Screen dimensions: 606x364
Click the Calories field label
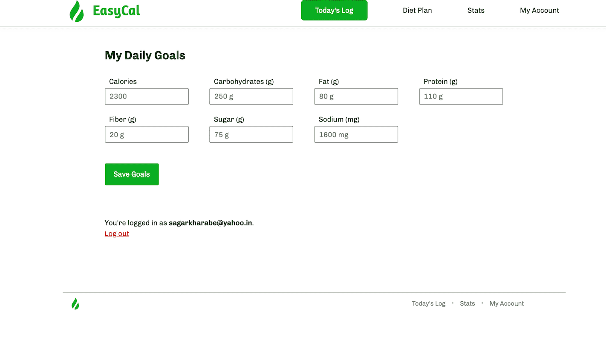123,81
